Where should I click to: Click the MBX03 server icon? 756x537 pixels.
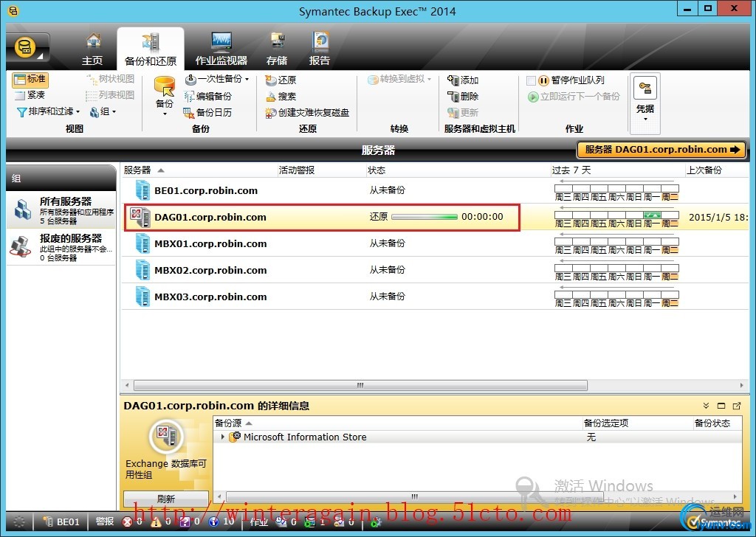(142, 296)
